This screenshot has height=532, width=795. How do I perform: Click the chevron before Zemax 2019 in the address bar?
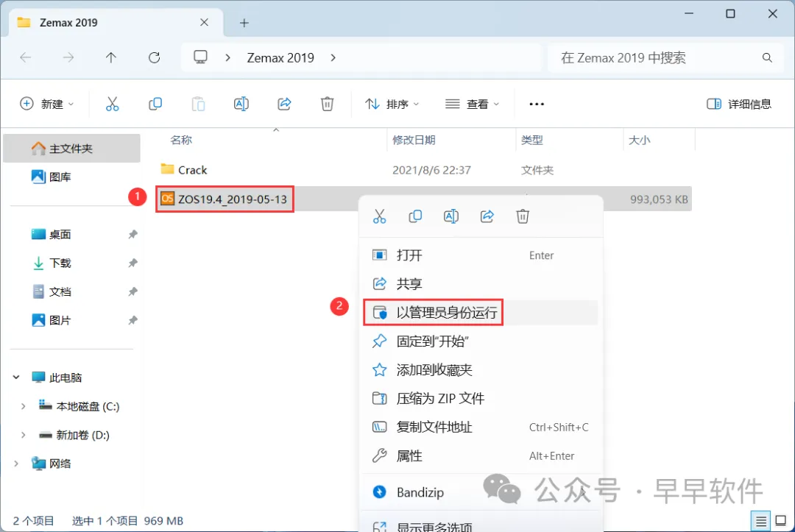coord(227,57)
